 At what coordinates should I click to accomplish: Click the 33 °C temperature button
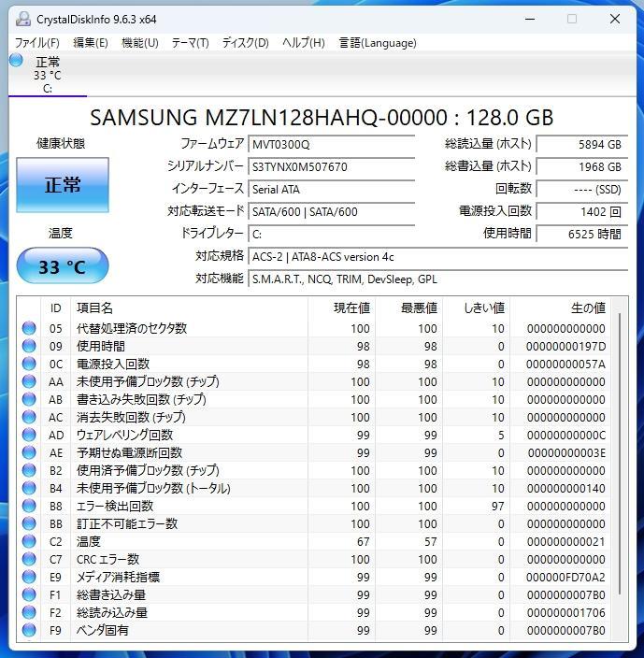coord(63,265)
